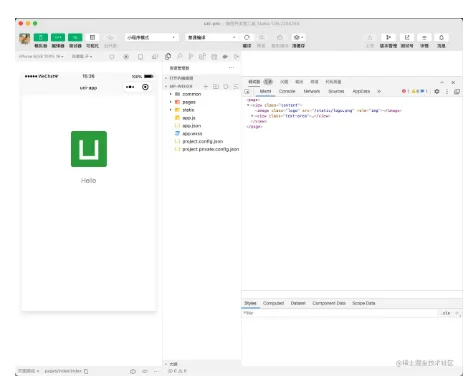Click the mini program capsule close circle

coord(145,87)
